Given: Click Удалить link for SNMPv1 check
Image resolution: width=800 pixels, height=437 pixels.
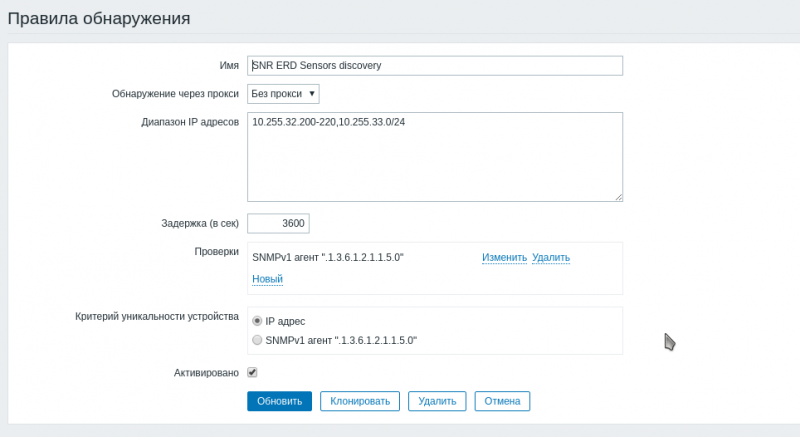Looking at the screenshot, I should click(551, 258).
